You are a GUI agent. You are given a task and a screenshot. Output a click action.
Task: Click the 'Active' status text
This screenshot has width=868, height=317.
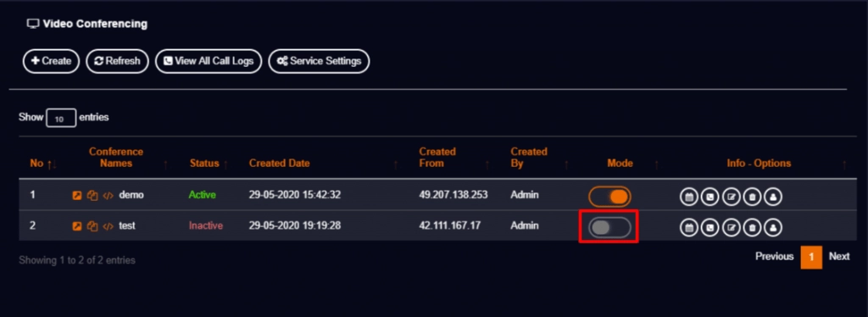[x=202, y=195]
